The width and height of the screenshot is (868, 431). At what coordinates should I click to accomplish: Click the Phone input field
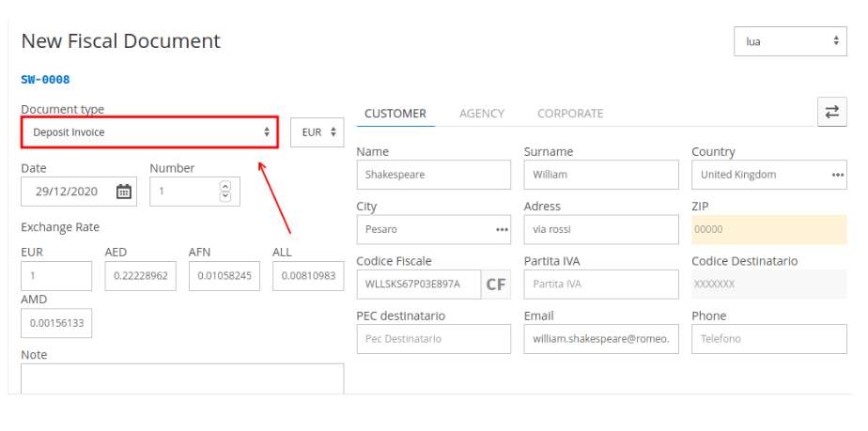769,339
